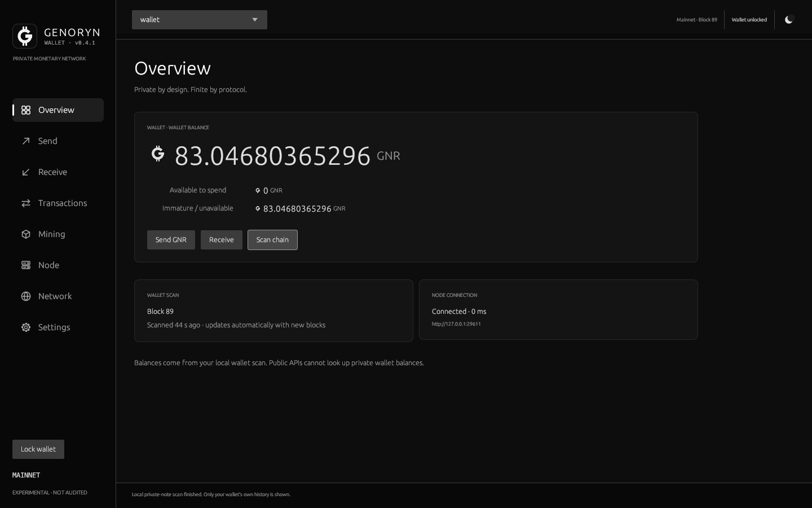Click the Receive arrow icon in sidebar

(26, 172)
